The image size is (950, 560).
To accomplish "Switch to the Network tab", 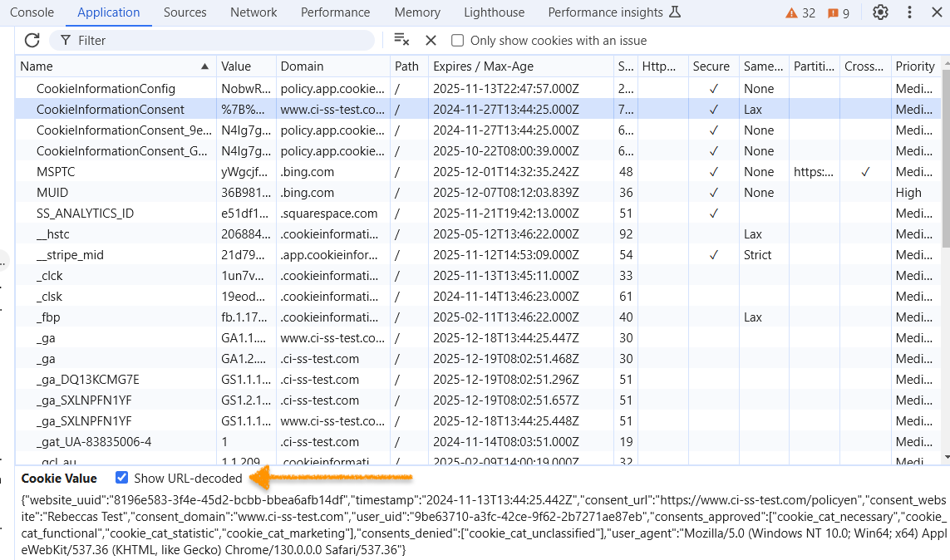I will (253, 12).
